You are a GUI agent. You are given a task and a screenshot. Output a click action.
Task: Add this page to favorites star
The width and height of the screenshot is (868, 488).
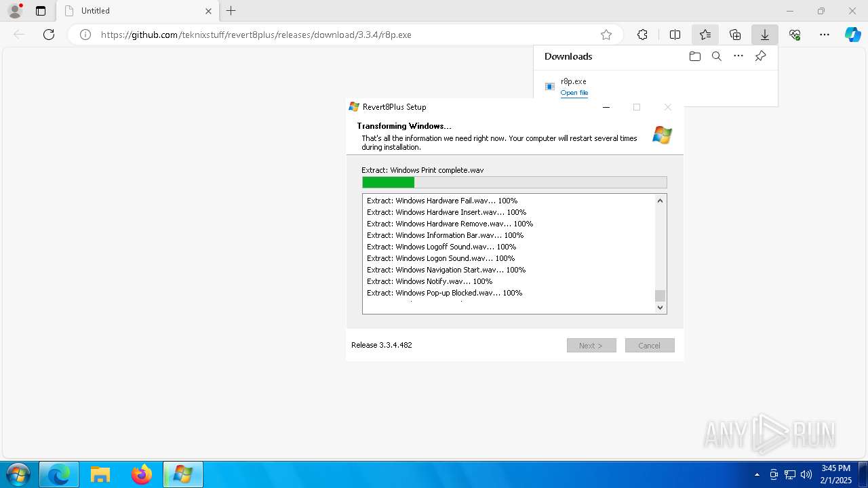click(x=606, y=35)
